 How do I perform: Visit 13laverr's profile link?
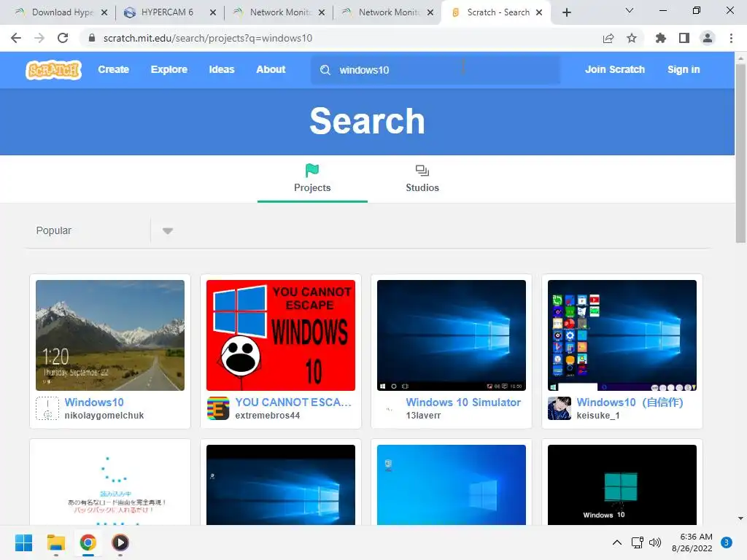(423, 415)
